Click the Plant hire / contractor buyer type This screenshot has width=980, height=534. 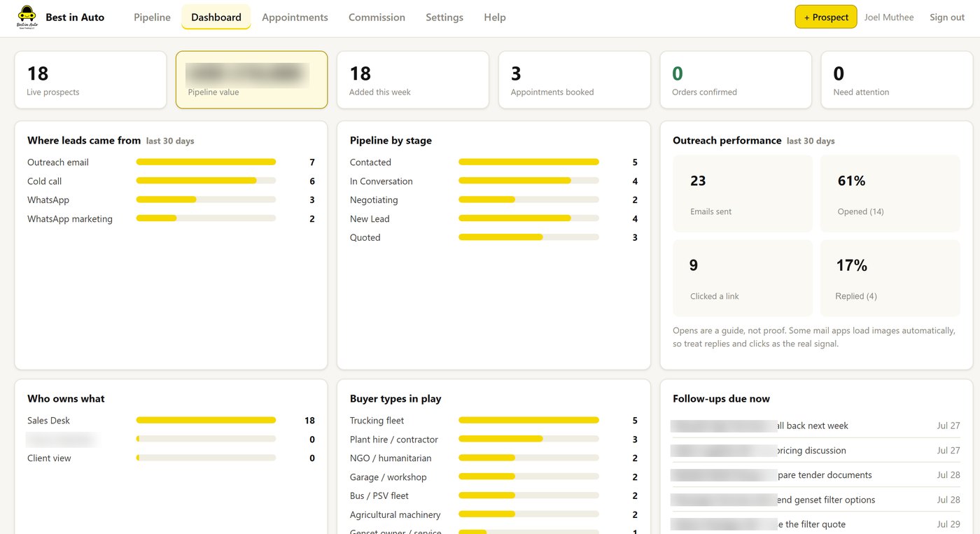pyautogui.click(x=394, y=440)
